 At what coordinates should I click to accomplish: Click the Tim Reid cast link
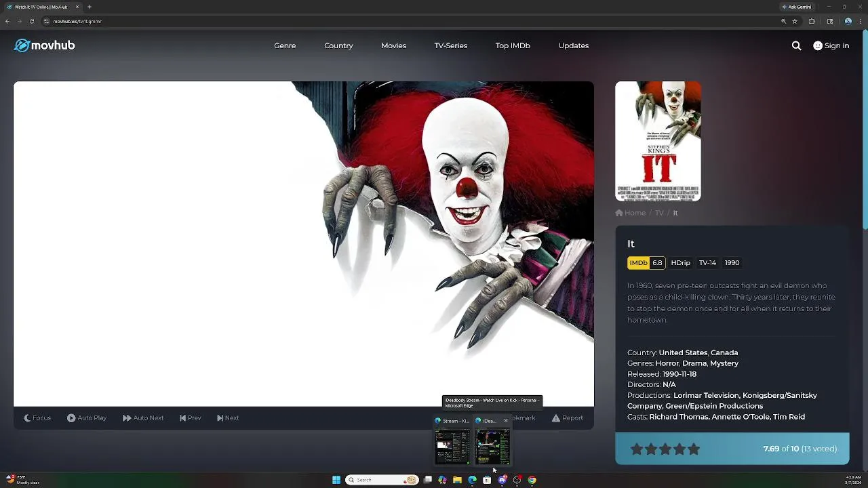789,417
